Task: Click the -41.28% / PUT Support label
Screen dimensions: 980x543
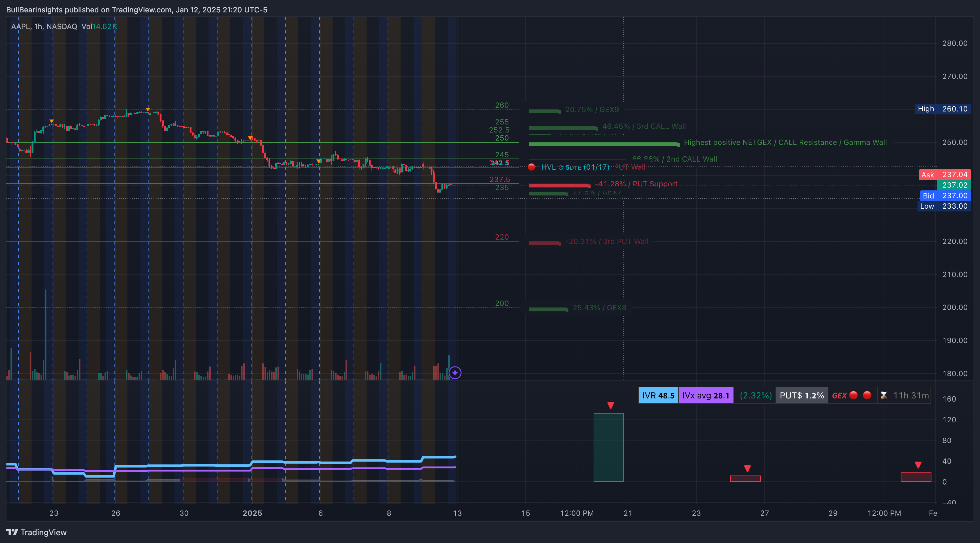Action: pyautogui.click(x=636, y=184)
